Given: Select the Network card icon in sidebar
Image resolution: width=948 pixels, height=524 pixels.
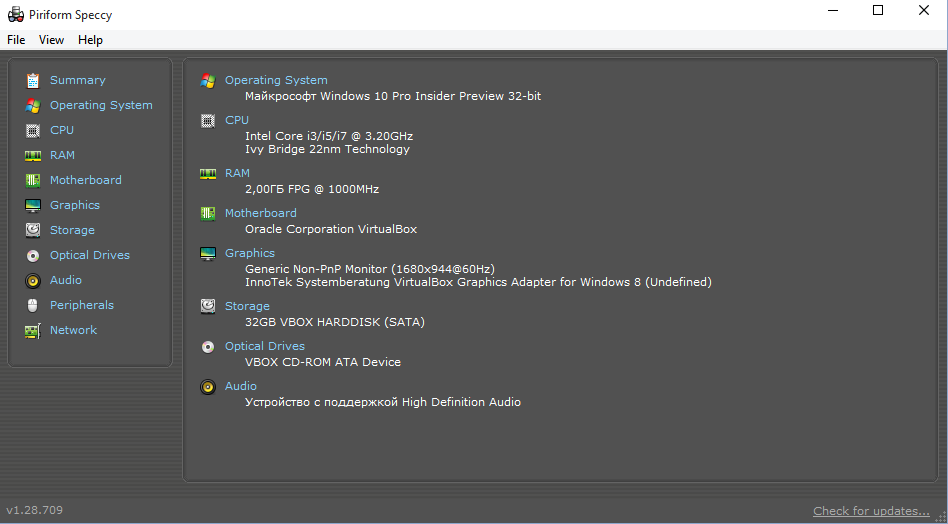Looking at the screenshot, I should tap(33, 330).
